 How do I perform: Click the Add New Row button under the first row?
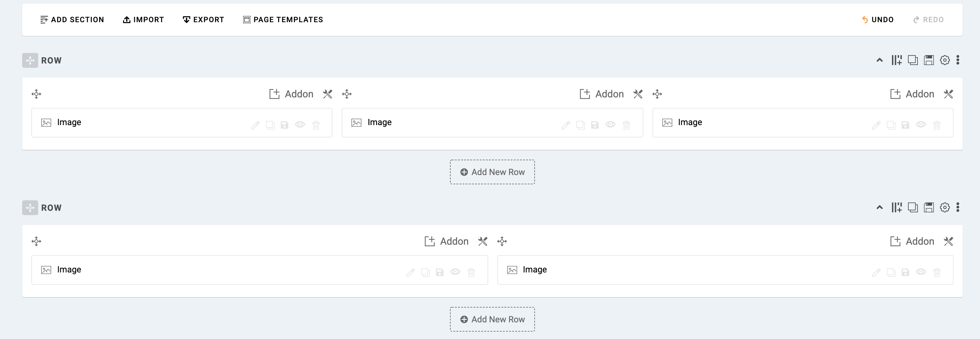point(492,172)
